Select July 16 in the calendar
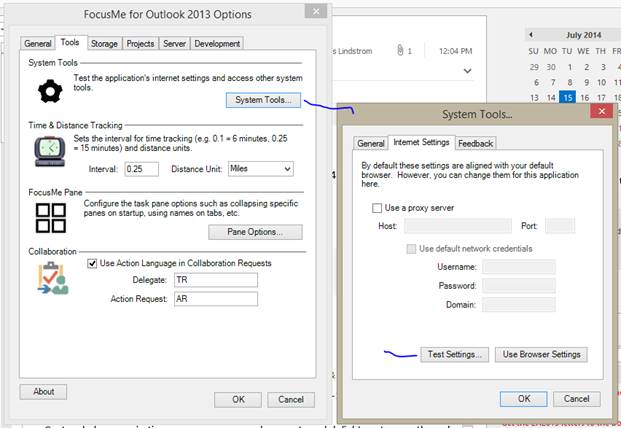Viewport: 621px width, 428px height. 585,98
